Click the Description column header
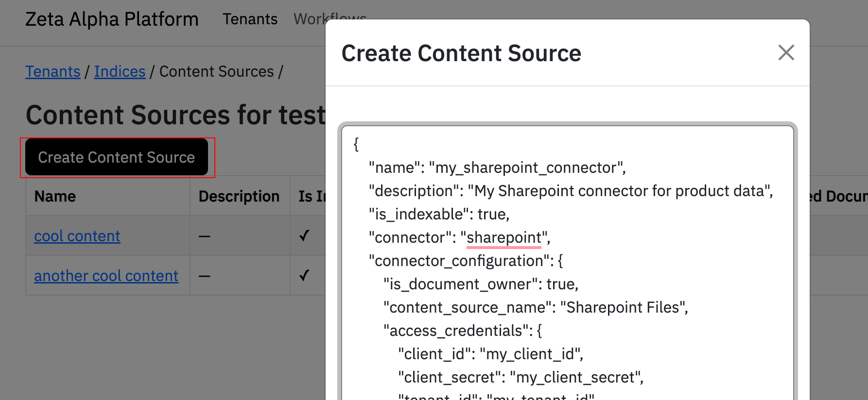 click(x=239, y=196)
